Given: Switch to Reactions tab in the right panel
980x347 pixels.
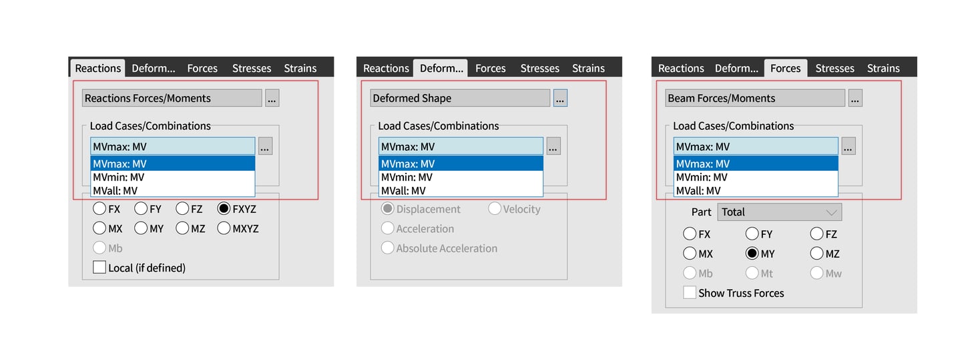Looking at the screenshot, I should tap(681, 68).
